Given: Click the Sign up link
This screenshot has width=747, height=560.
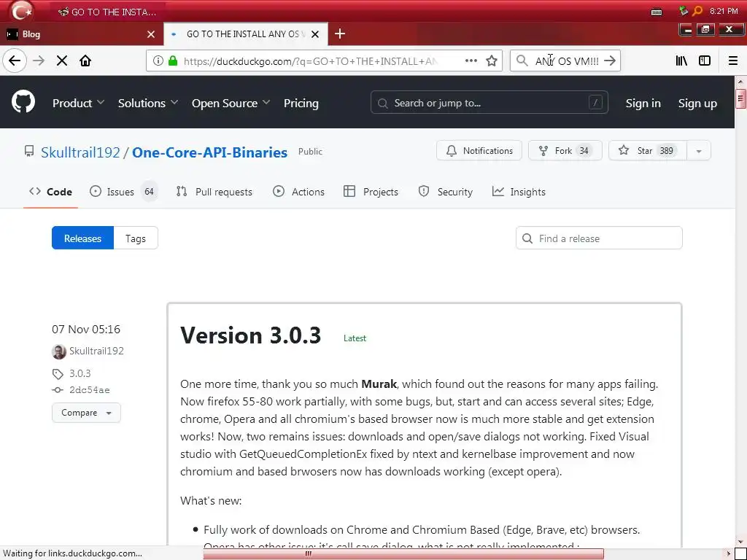Looking at the screenshot, I should tap(697, 104).
